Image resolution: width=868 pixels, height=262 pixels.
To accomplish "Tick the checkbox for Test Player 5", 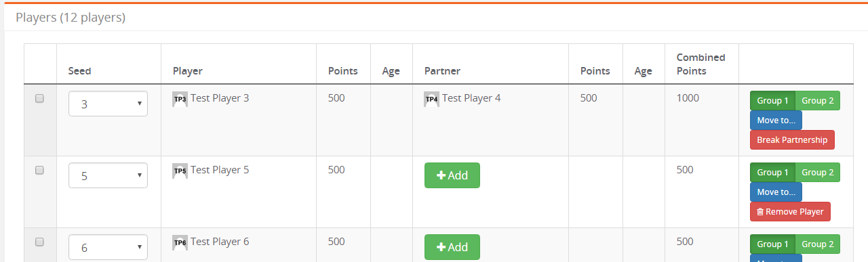I will coord(39,170).
